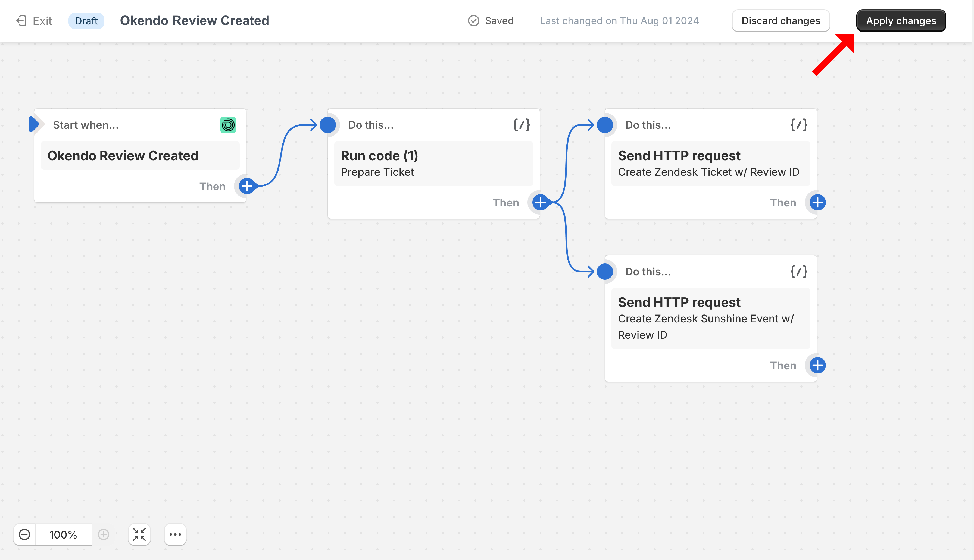The height and width of the screenshot is (560, 974).
Task: Click the Then label on Run code card
Action: pos(506,203)
